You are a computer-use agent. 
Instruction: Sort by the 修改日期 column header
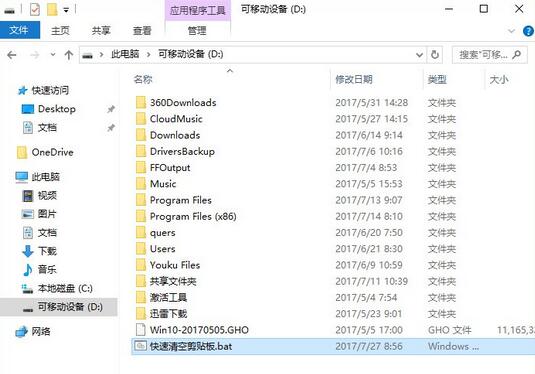click(353, 79)
